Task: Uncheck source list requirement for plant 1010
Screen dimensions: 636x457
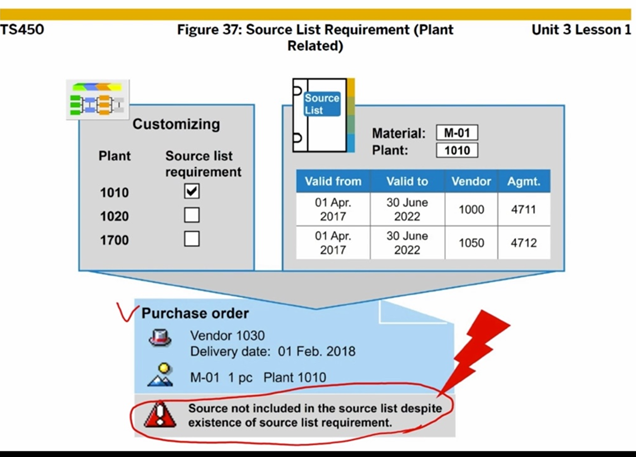Action: (191, 191)
